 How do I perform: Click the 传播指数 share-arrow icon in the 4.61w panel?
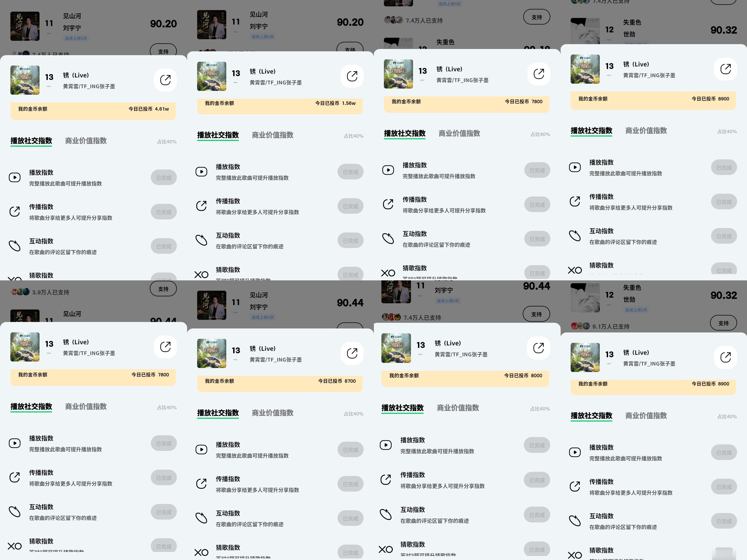click(15, 212)
